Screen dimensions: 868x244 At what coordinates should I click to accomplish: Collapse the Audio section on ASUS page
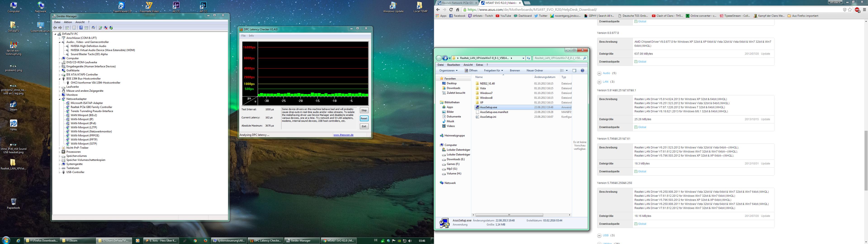599,73
